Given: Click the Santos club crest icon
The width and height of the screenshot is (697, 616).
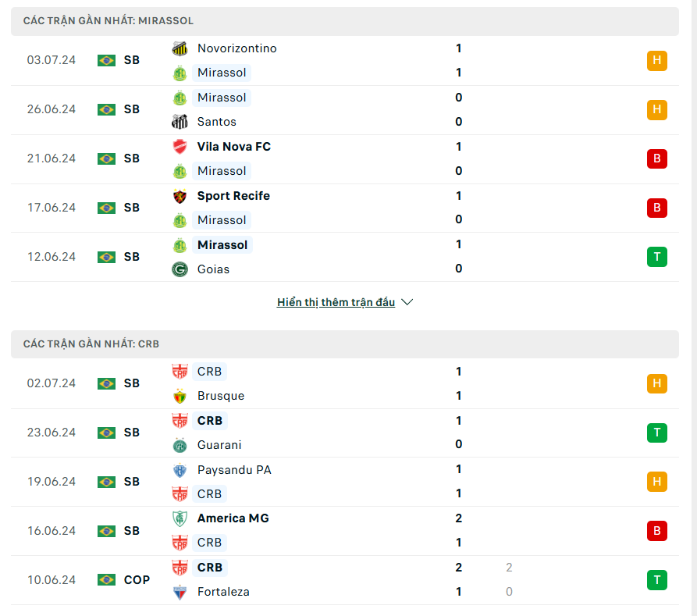Looking at the screenshot, I should (x=180, y=122).
